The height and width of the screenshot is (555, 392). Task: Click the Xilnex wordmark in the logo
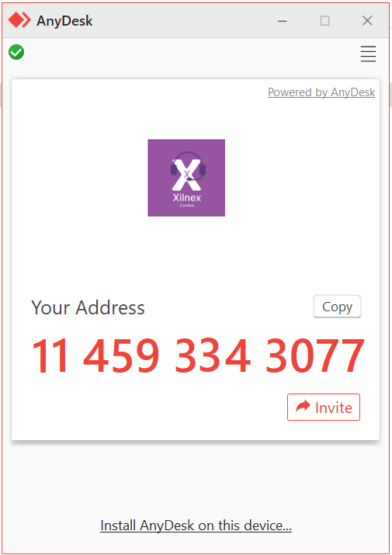coord(187,197)
